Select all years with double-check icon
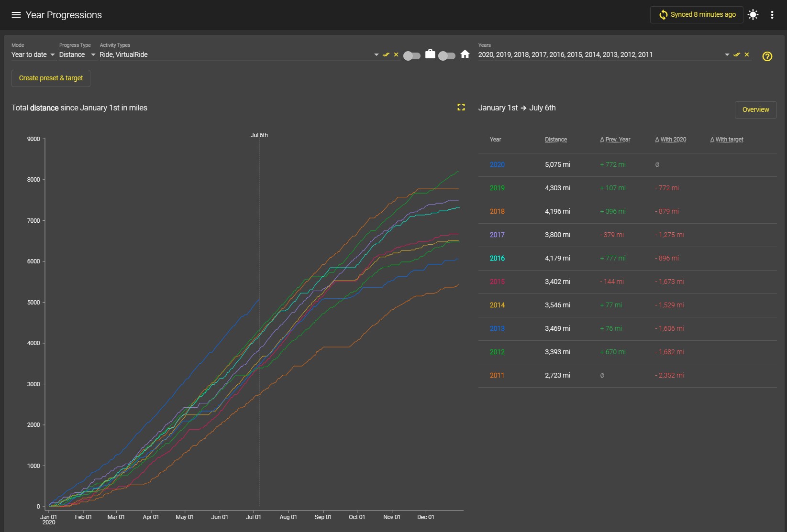Viewport: 787px width, 532px height. point(737,54)
